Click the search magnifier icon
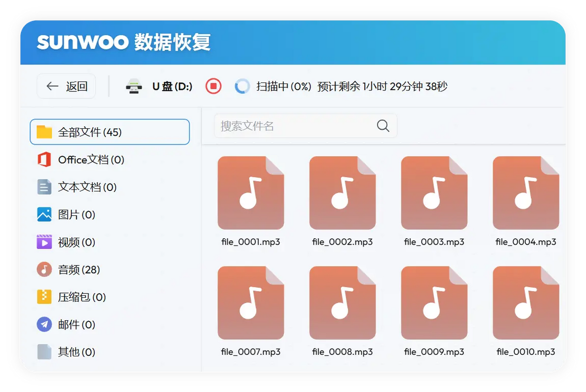The height and width of the screenshot is (392, 586). point(383,126)
